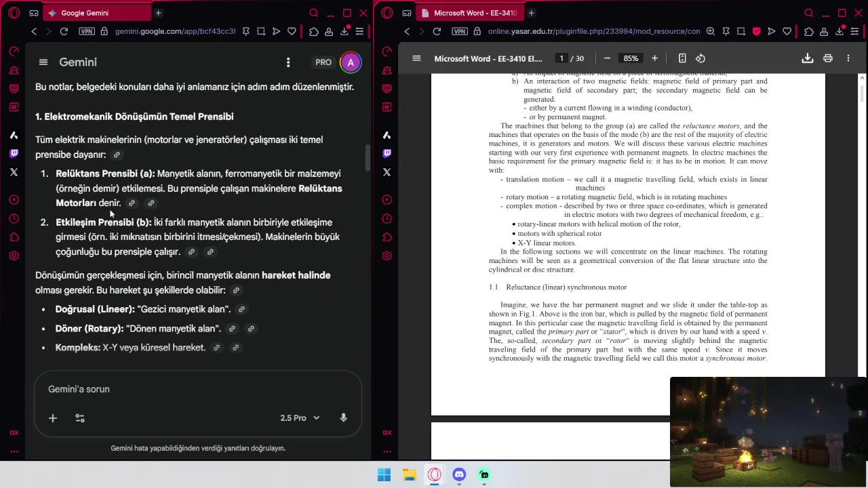The image size is (868, 488).
Task: Click the search tabs icon in Gemini window
Action: coord(313,13)
